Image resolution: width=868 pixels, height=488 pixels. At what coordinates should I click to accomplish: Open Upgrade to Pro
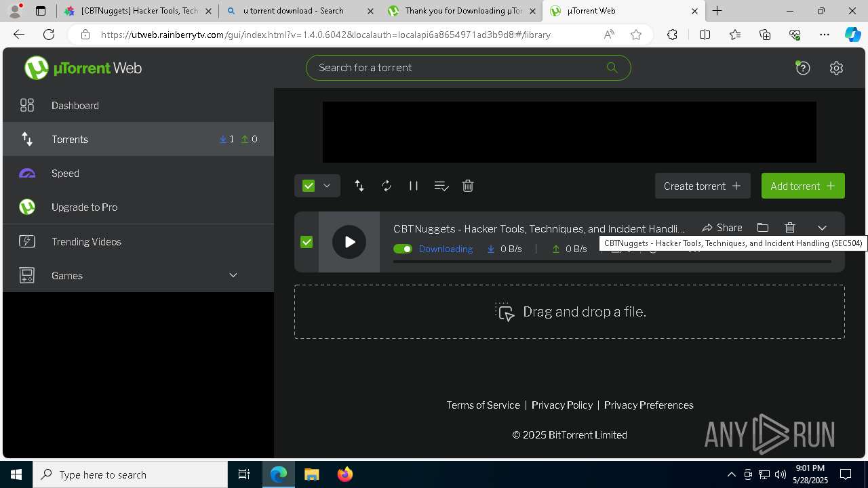tap(138, 207)
